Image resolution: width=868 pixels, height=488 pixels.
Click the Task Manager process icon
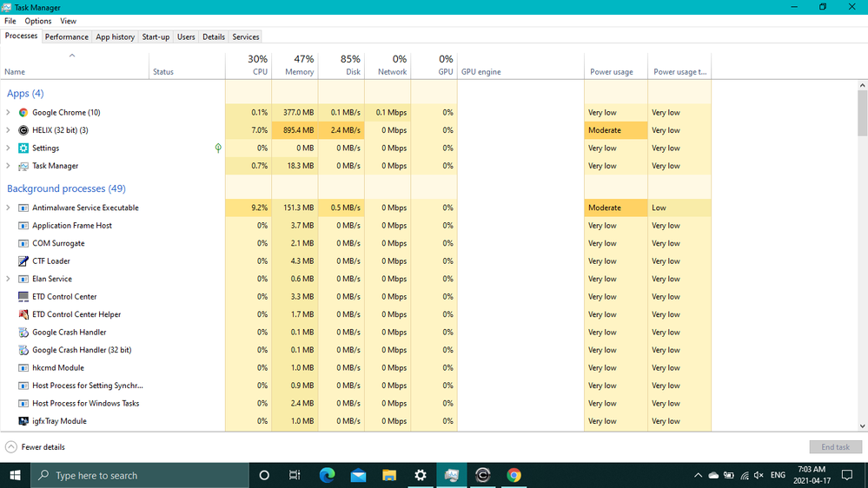23,166
